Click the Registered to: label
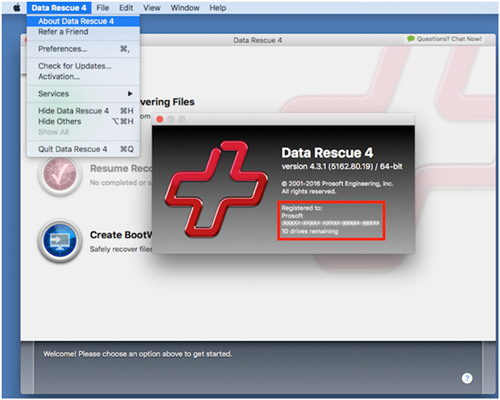The width and height of the screenshot is (500, 400). pyautogui.click(x=302, y=208)
